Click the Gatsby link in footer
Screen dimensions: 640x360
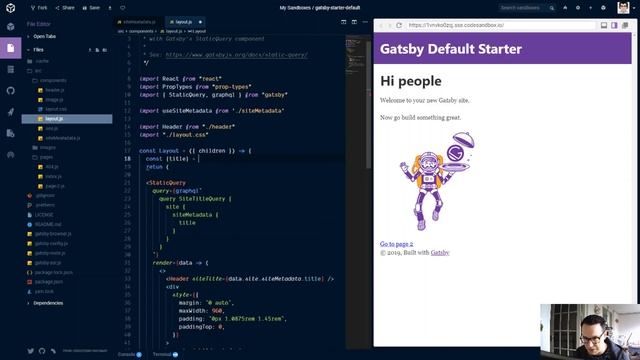point(440,253)
